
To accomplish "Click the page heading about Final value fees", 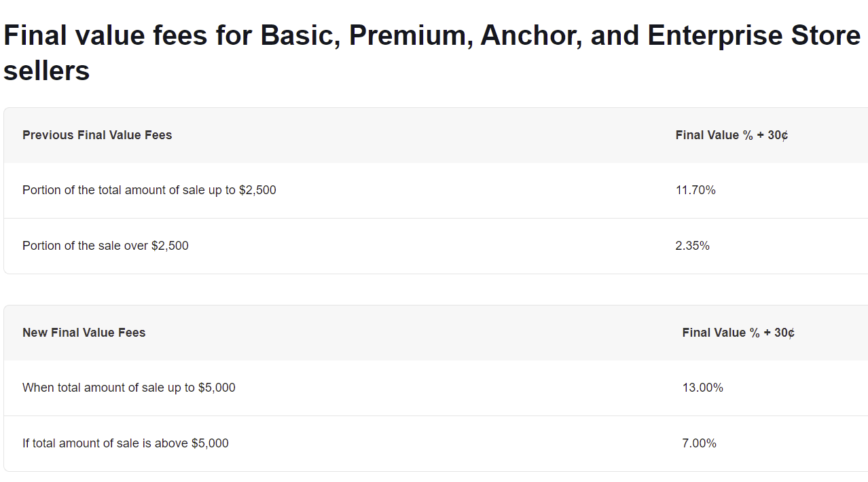I will pyautogui.click(x=432, y=53).
